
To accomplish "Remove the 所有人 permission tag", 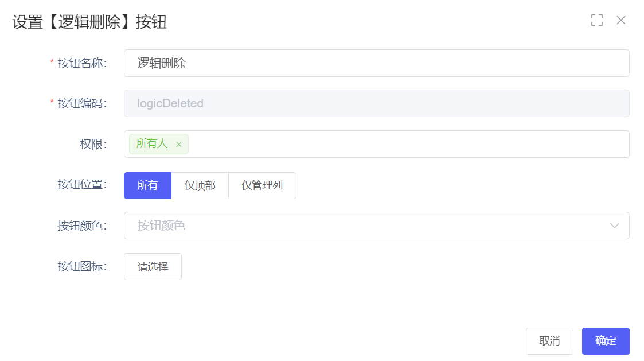I will click(179, 145).
